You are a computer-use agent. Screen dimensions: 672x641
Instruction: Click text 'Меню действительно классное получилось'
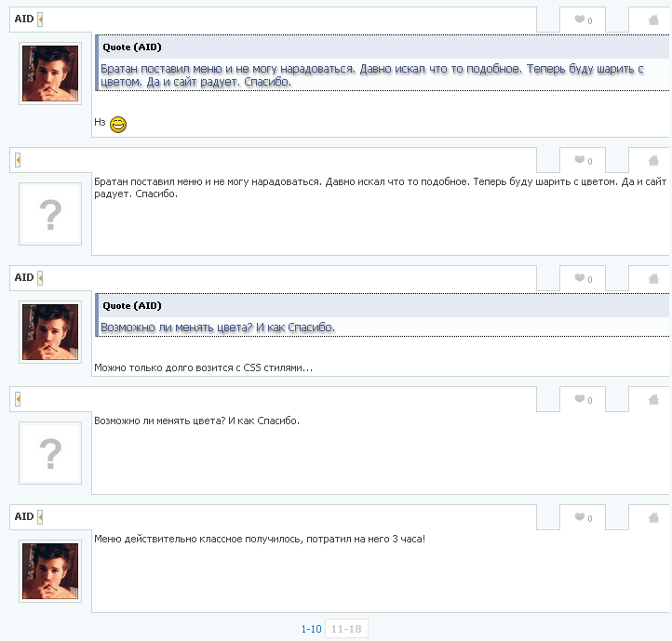pyautogui.click(x=198, y=539)
